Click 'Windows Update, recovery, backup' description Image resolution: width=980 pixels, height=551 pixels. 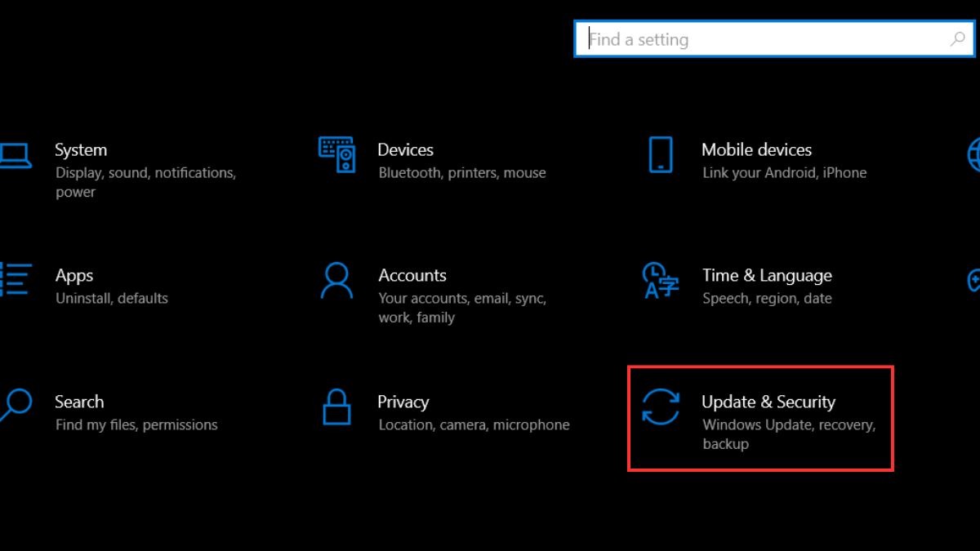789,434
